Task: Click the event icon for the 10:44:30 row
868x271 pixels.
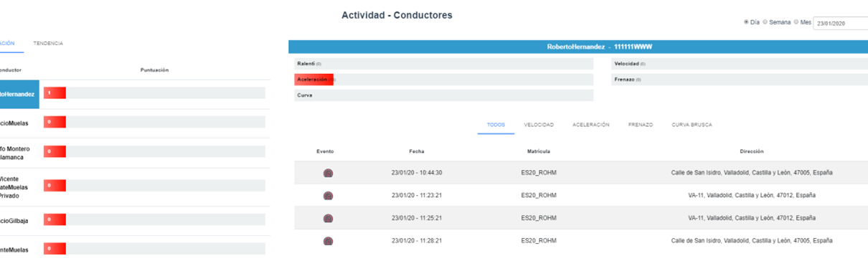Action: point(328,173)
